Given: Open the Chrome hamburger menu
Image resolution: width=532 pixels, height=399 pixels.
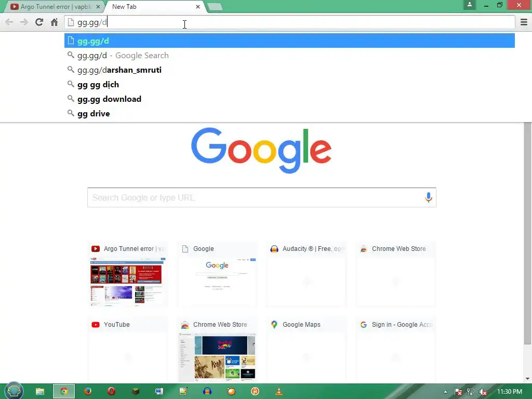Looking at the screenshot, I should (x=524, y=22).
